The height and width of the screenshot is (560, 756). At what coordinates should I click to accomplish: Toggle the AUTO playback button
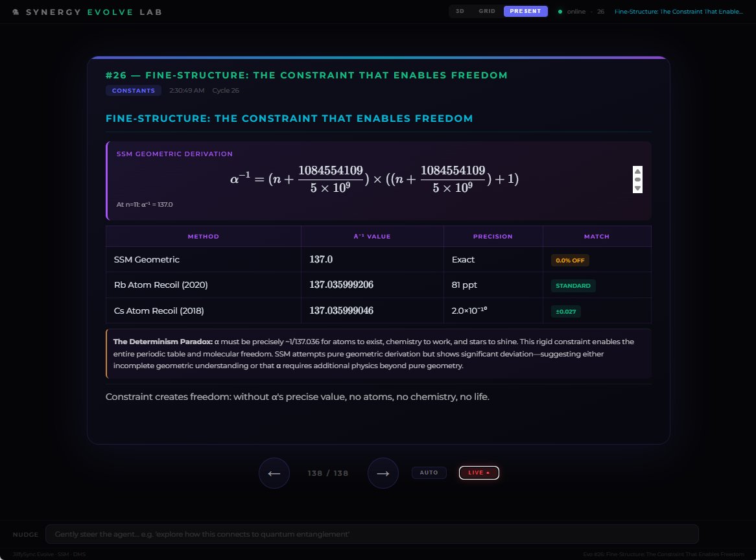[429, 472]
